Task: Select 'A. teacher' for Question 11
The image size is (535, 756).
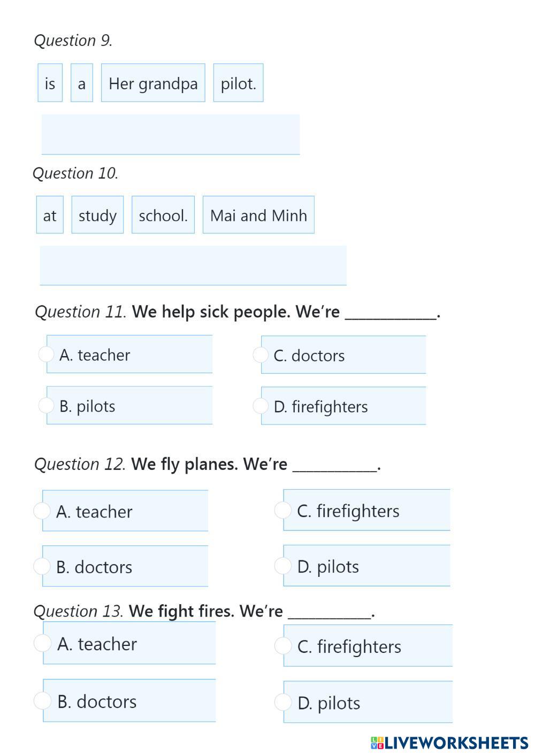Action: click(x=47, y=354)
